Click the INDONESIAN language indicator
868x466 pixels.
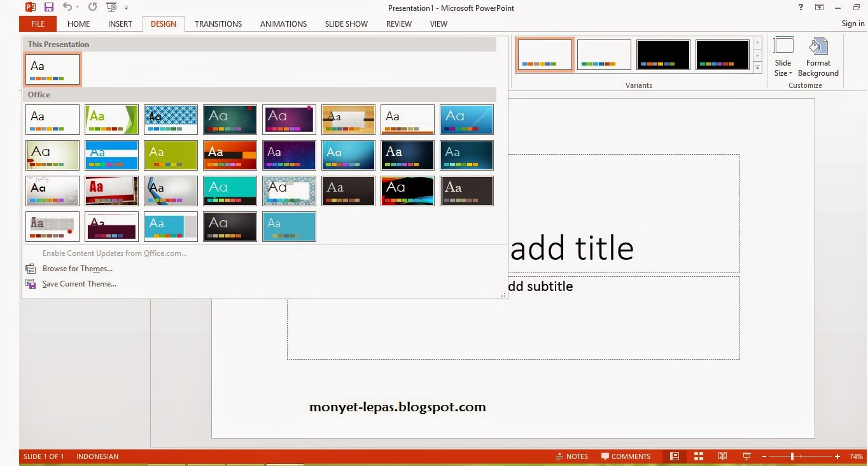97,456
